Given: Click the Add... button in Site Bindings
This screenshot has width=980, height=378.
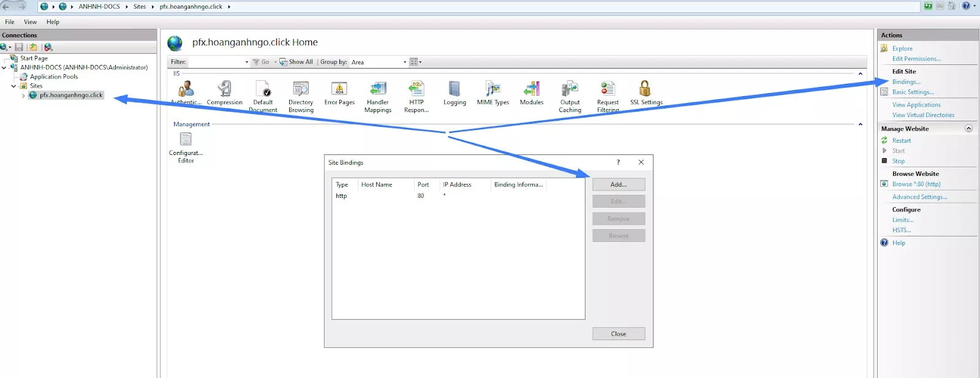Looking at the screenshot, I should tap(618, 184).
